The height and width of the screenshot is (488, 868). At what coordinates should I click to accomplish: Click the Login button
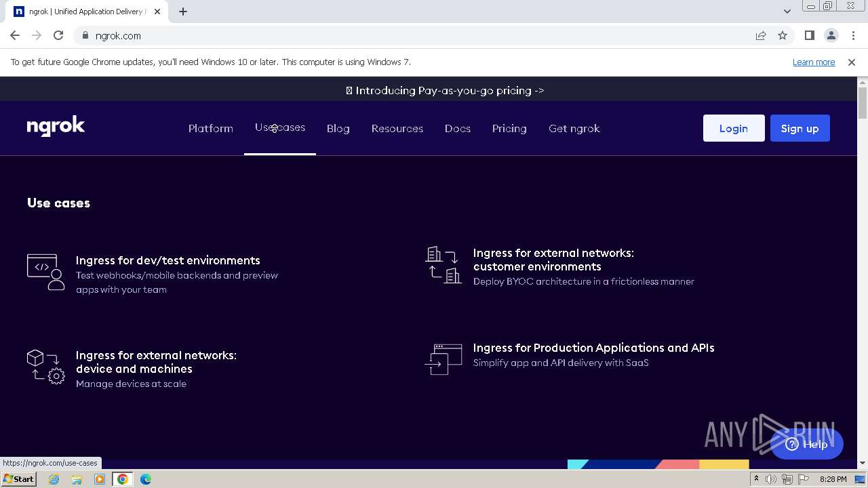tap(734, 128)
